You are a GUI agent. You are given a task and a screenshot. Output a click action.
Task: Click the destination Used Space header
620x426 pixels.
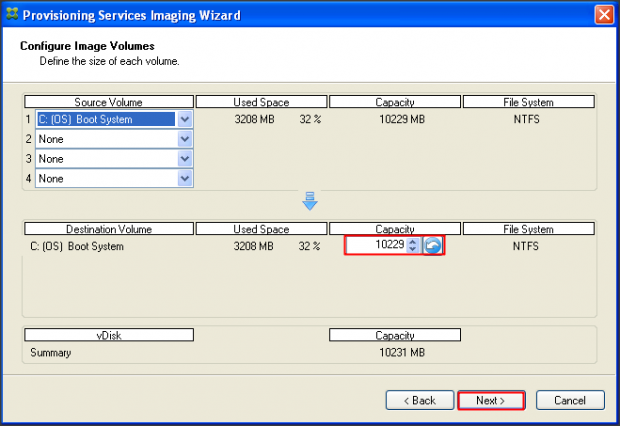coord(261,229)
